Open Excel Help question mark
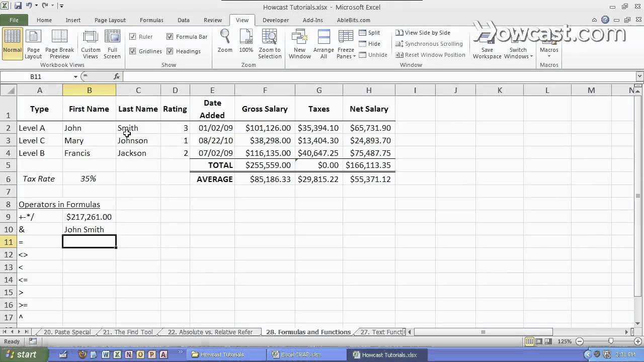Image resolution: width=644 pixels, height=362 pixels. pyautogui.click(x=605, y=20)
